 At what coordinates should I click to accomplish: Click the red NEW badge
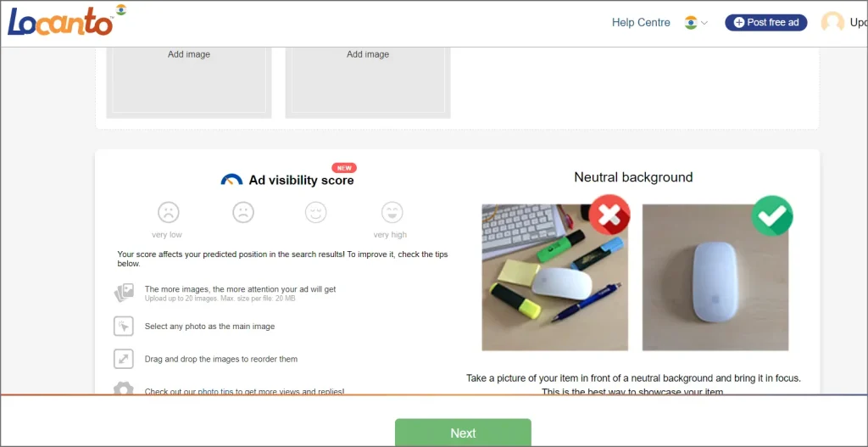(344, 167)
